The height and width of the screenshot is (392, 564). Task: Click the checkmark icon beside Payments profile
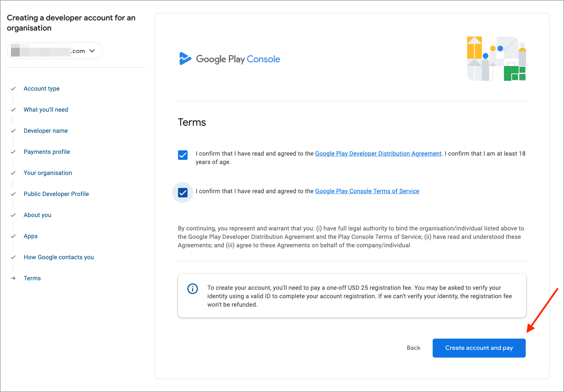[13, 152]
